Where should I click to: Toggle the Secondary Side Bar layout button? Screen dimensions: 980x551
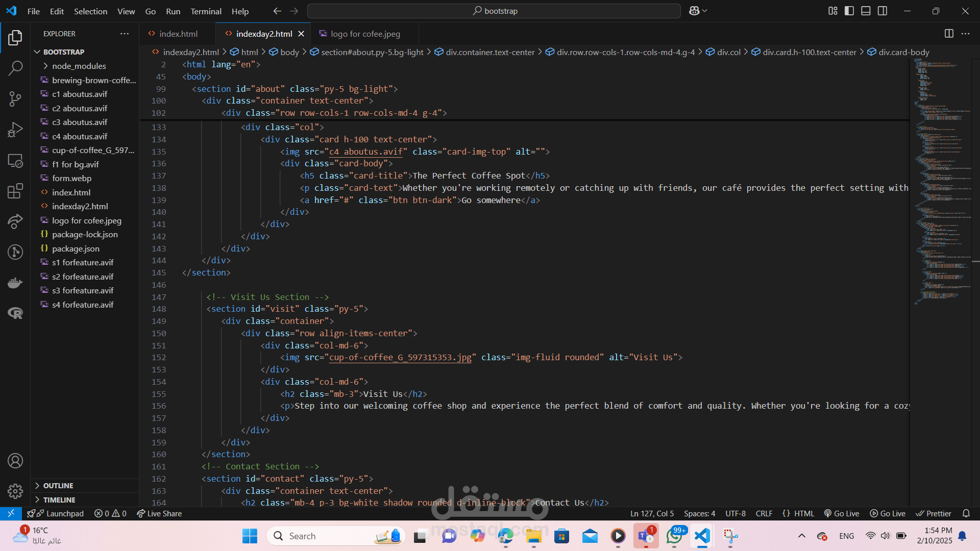point(883,11)
